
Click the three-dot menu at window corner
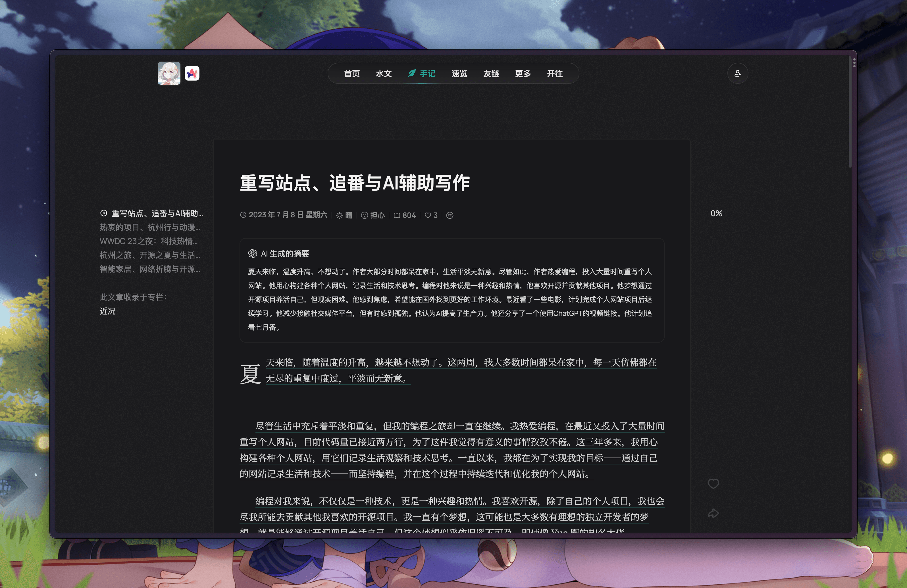[x=854, y=63]
